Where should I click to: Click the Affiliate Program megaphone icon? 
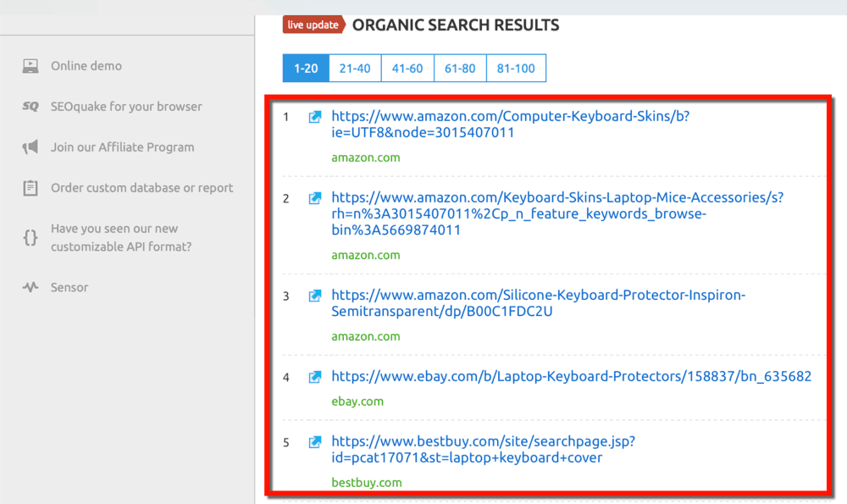pyautogui.click(x=30, y=147)
